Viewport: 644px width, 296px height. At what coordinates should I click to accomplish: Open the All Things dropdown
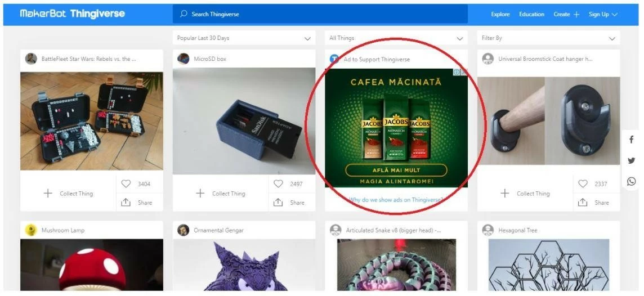(x=396, y=38)
